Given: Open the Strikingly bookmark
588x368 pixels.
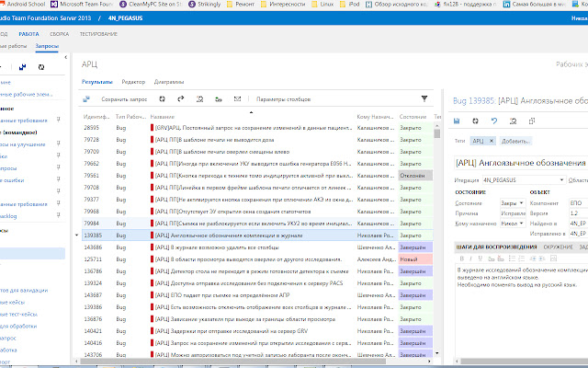Looking at the screenshot, I should (205, 5).
